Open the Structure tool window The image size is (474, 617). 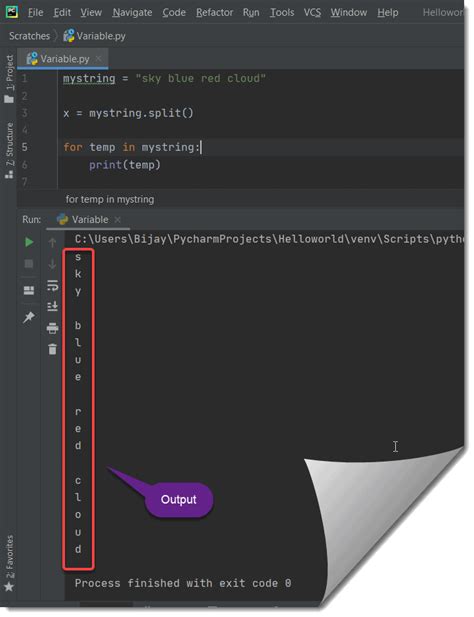9,150
